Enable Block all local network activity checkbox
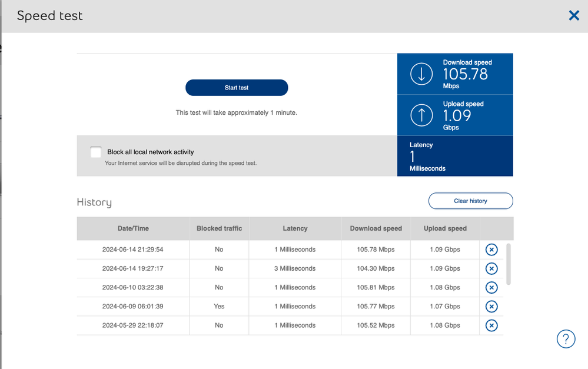Screen dimensions: 588x369 (96, 152)
